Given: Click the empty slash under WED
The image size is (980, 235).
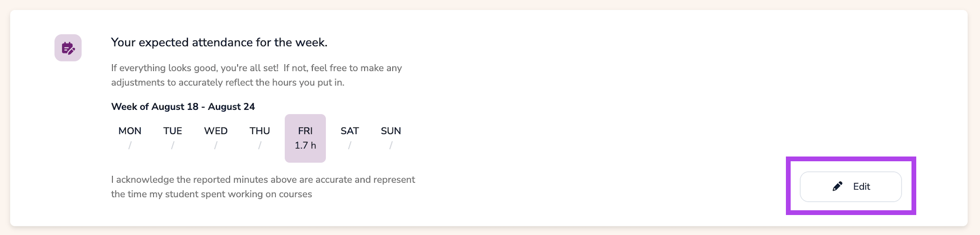Looking at the screenshot, I should point(216,146).
